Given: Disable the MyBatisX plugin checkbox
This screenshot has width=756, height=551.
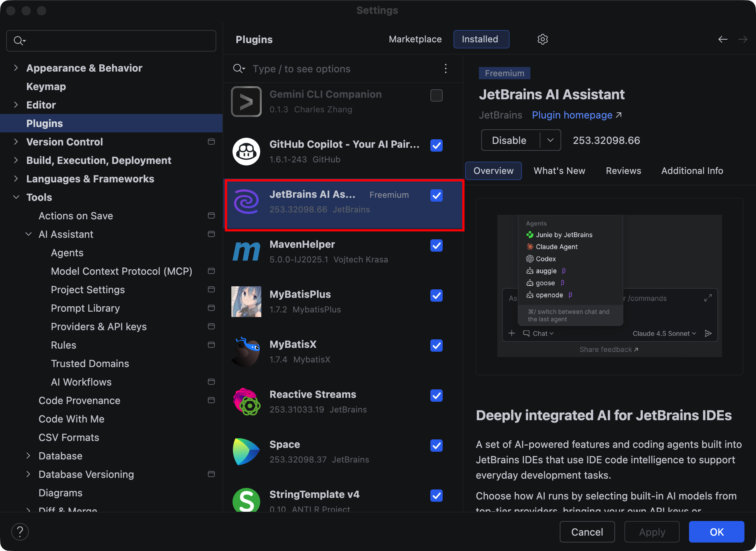Looking at the screenshot, I should (x=436, y=346).
